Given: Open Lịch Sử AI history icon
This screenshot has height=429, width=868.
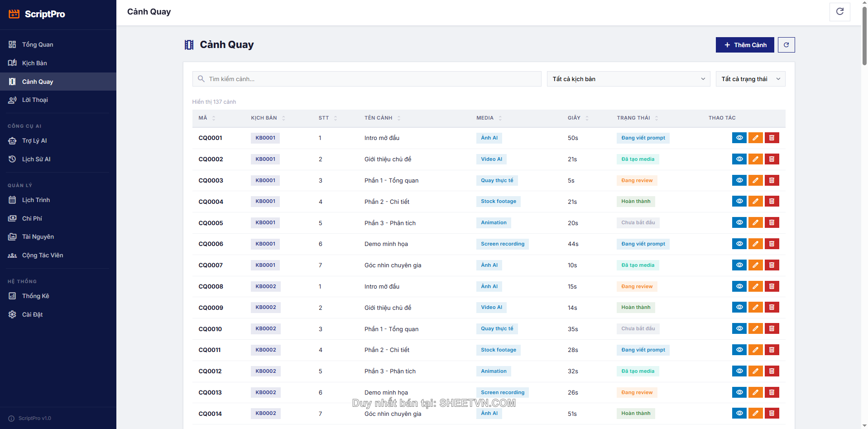Looking at the screenshot, I should [12, 159].
